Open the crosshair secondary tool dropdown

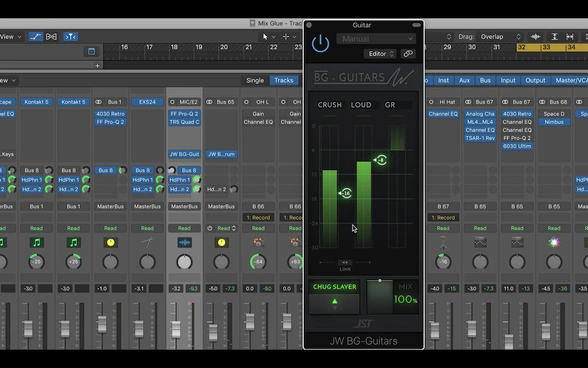(x=290, y=37)
